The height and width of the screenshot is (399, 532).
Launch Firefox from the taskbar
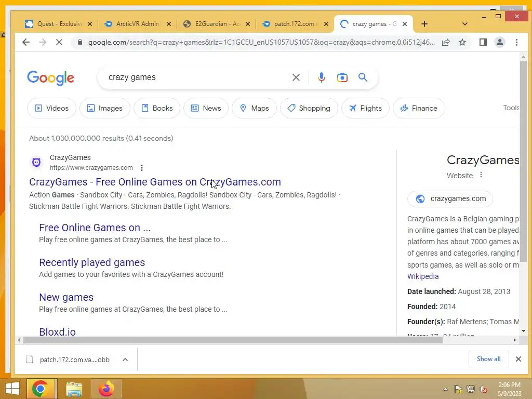(x=106, y=389)
